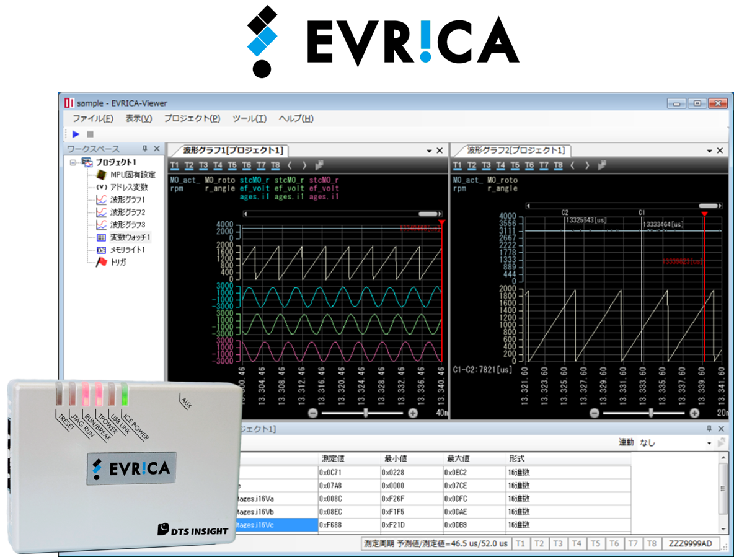Open 波形グラフ1 in workspace tree
The width and height of the screenshot is (734, 560).
(127, 199)
